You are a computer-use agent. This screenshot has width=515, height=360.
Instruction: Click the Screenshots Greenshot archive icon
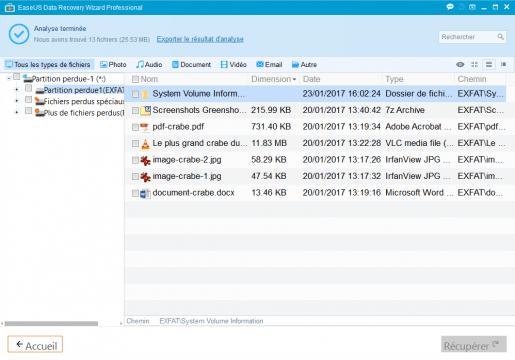(x=145, y=110)
